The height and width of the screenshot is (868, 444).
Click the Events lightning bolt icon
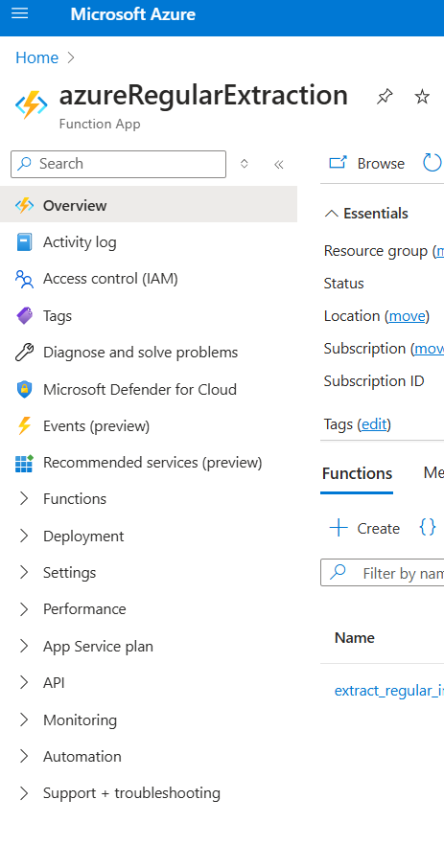[24, 426]
